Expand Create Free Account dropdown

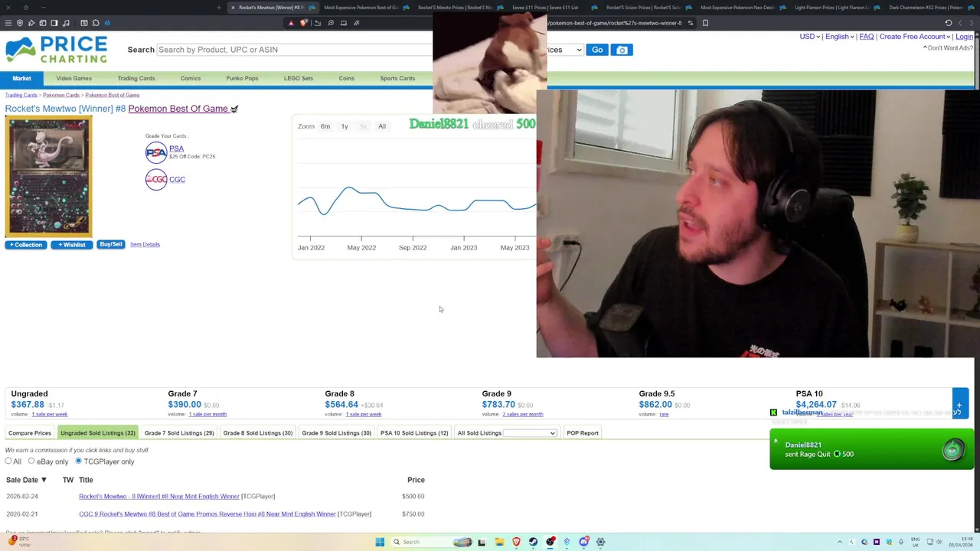[x=914, y=37]
